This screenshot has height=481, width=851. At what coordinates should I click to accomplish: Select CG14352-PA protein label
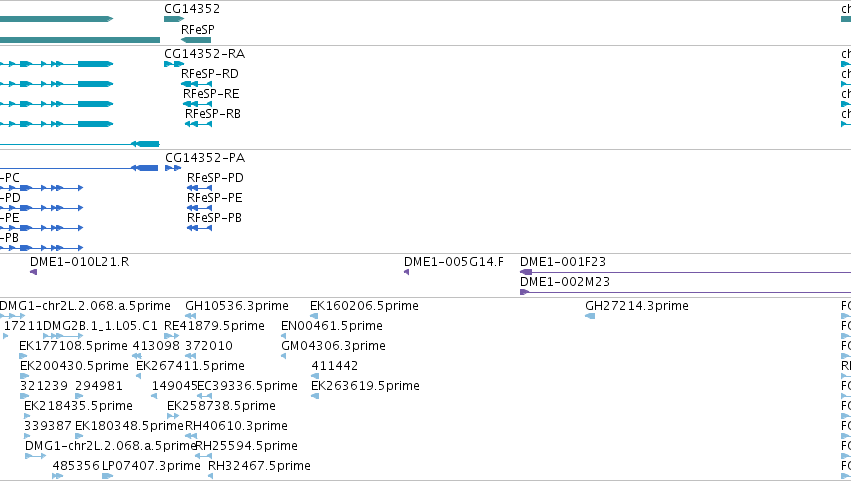pyautogui.click(x=205, y=158)
